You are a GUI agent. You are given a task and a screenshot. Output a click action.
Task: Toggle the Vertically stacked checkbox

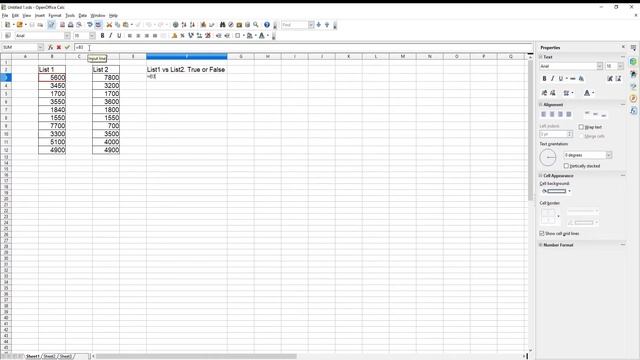[x=566, y=166]
